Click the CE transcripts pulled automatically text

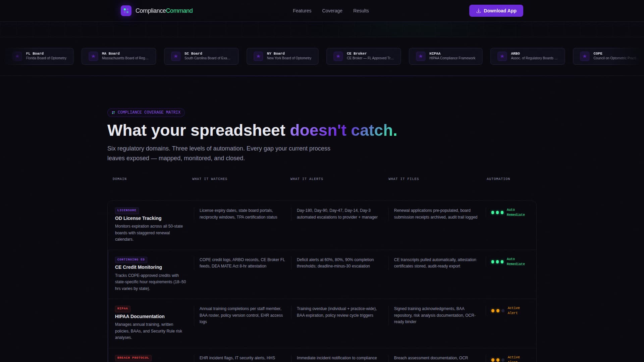tap(435, 263)
